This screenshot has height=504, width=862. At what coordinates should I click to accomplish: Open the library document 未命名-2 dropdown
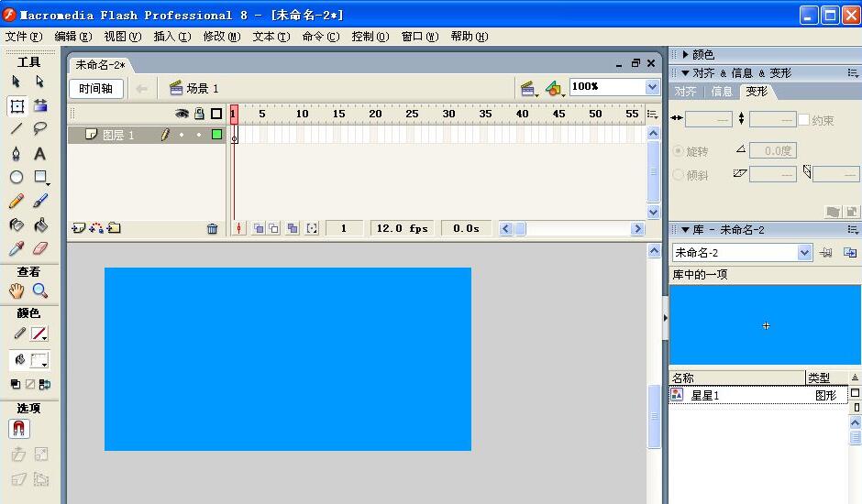point(804,253)
